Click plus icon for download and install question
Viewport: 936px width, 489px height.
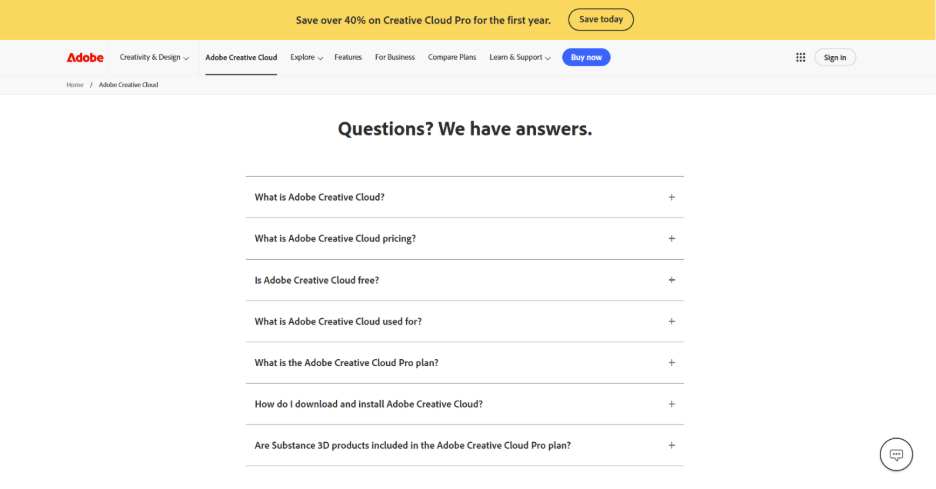click(x=672, y=404)
